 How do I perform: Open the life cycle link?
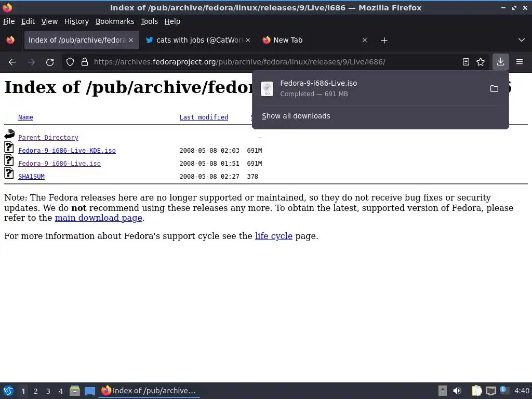273,236
